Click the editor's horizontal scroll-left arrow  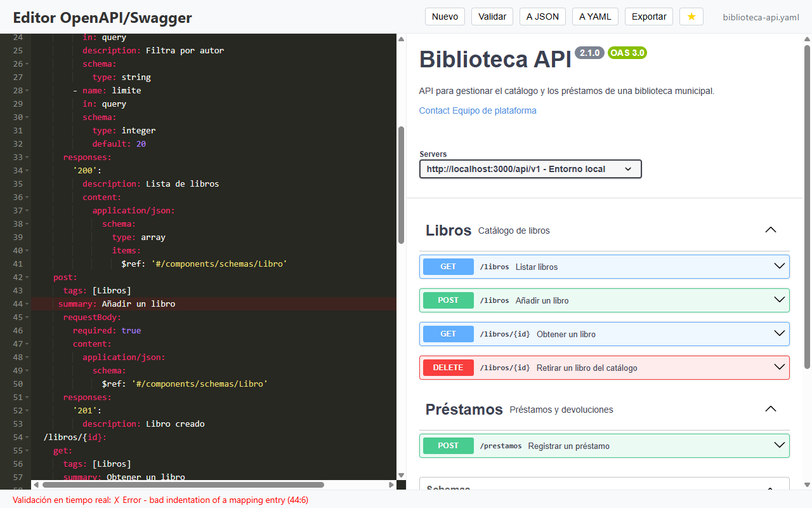click(x=36, y=485)
